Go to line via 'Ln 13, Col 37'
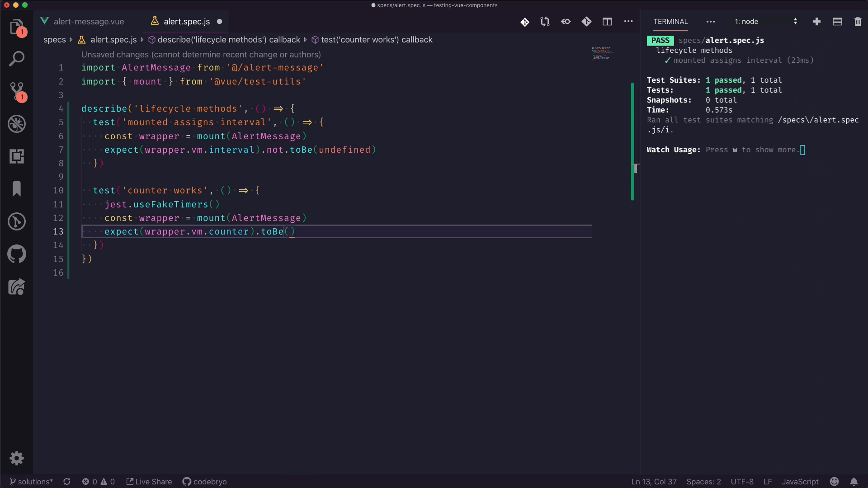The width and height of the screenshot is (868, 488). tap(654, 482)
